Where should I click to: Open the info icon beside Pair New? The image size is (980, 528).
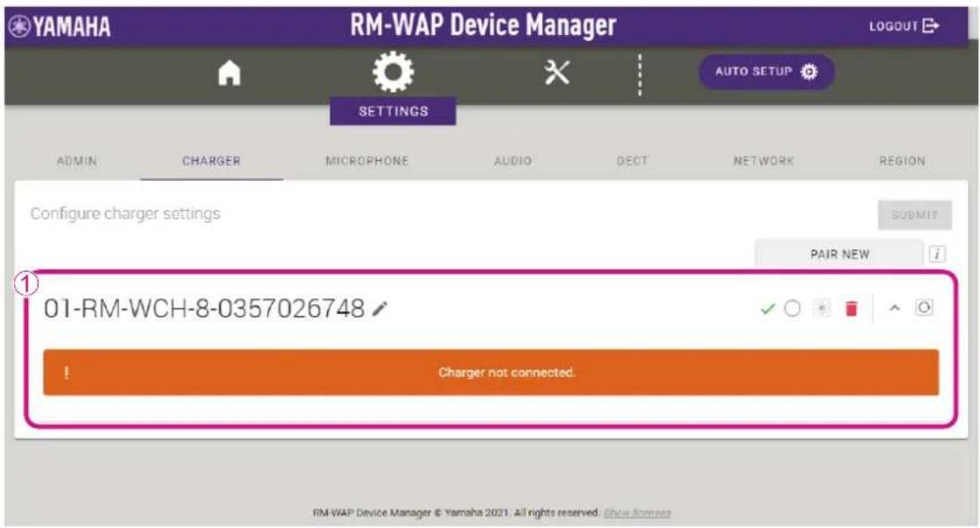[x=937, y=254]
